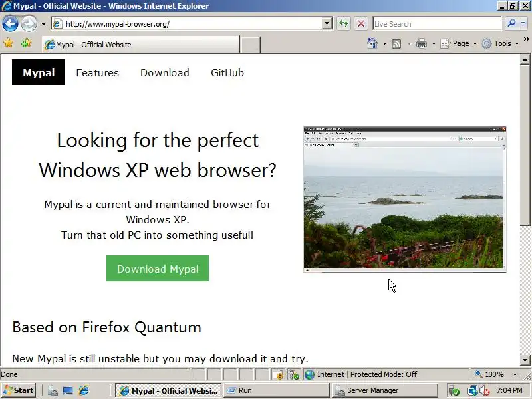The image size is (532, 399).
Task: Click the 7:04 PM clock
Action: [x=509, y=390]
